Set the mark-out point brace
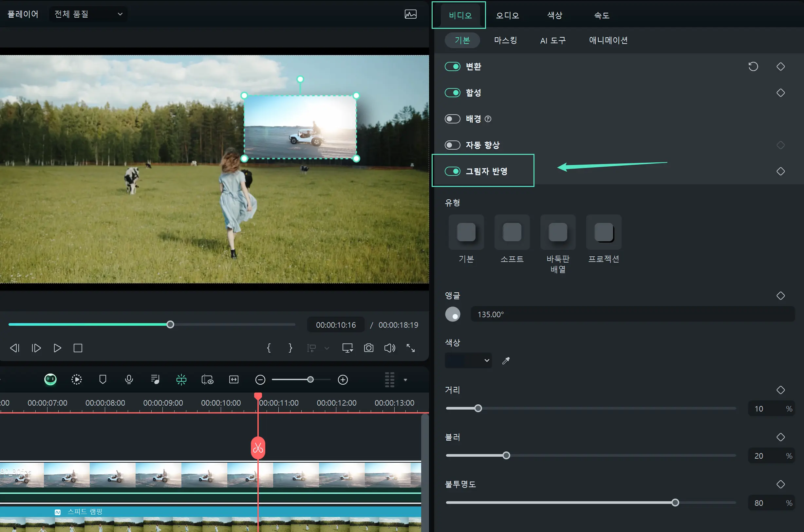Viewport: 804px width, 532px height. (x=290, y=348)
